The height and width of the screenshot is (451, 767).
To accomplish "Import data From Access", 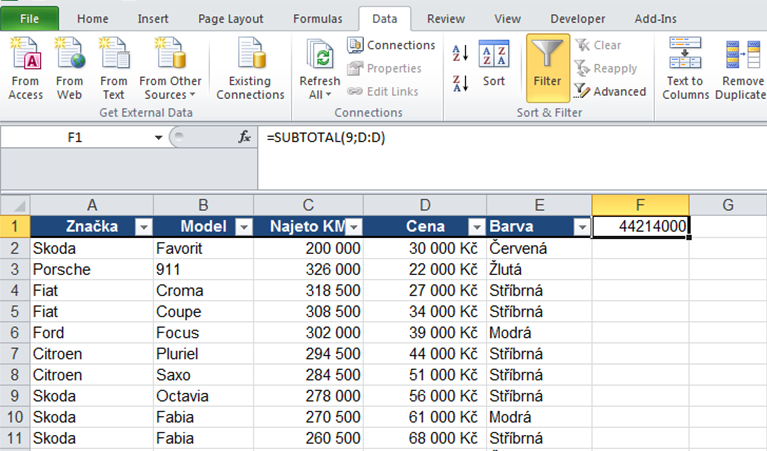I will (x=25, y=68).
